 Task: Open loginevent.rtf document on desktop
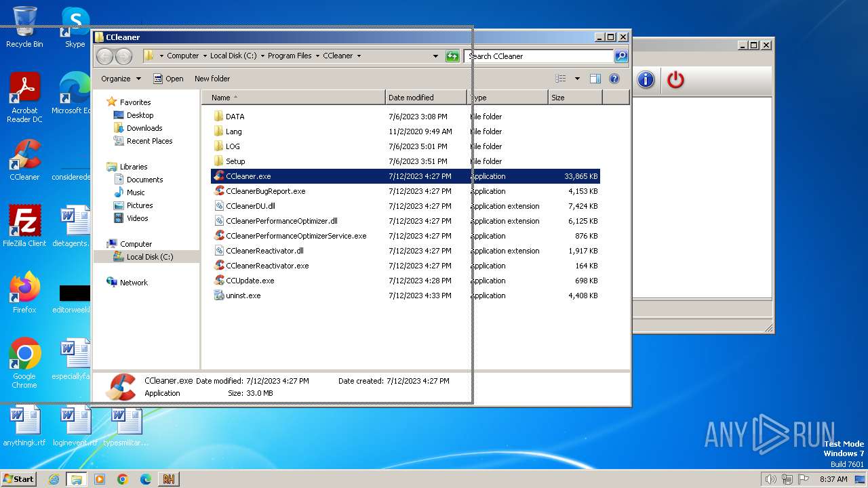pyautogui.click(x=75, y=426)
